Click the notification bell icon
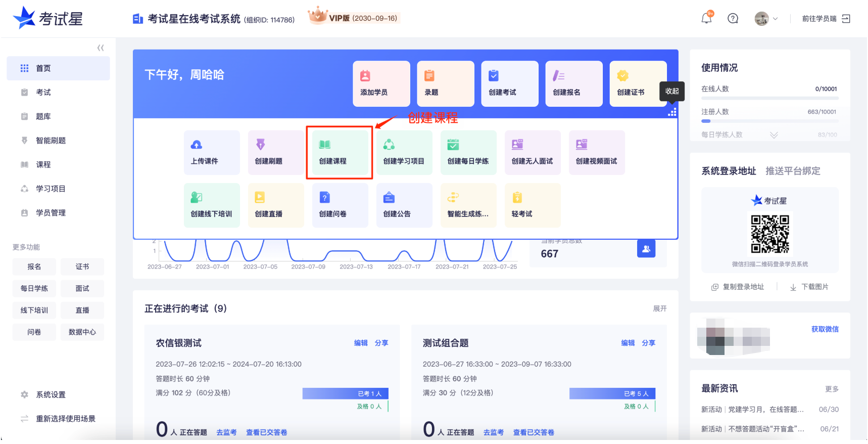This screenshot has height=444, width=868. (x=706, y=18)
